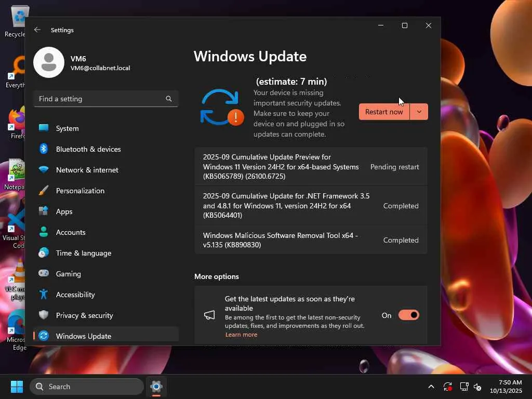Click Get the latest updates option title
532x399 pixels.
(x=290, y=303)
